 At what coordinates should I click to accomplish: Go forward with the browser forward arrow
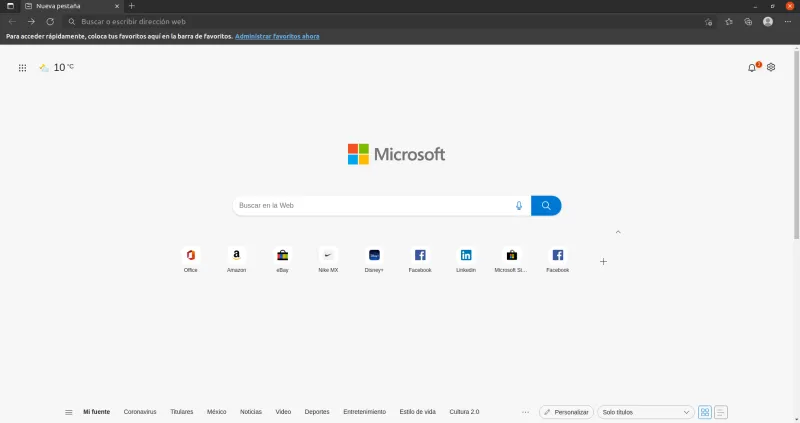(x=31, y=21)
